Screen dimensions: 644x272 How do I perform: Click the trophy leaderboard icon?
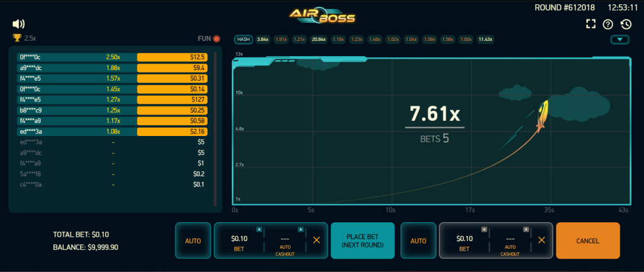pyautogui.click(x=17, y=38)
